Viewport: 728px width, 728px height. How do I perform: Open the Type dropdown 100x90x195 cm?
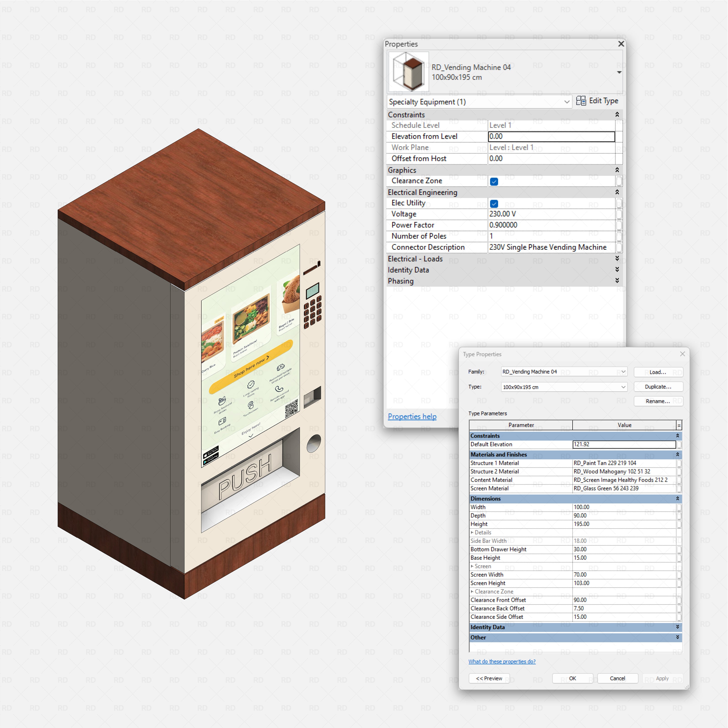564,387
